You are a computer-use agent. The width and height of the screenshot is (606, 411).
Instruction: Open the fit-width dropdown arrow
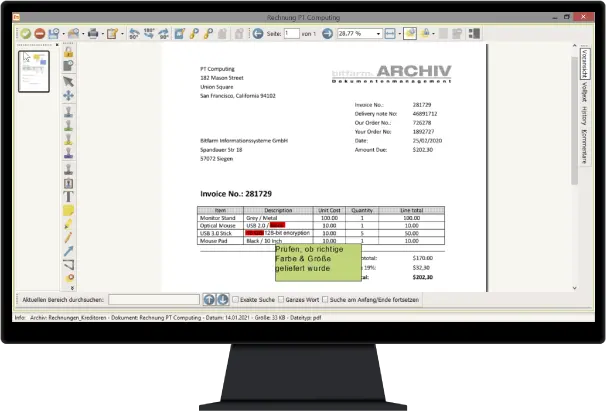tap(399, 34)
